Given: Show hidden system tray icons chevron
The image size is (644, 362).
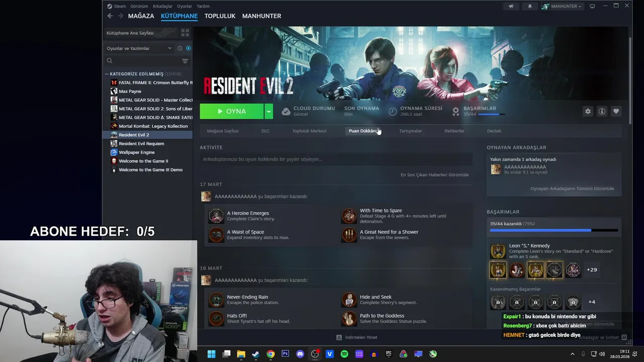Looking at the screenshot, I should (x=572, y=354).
